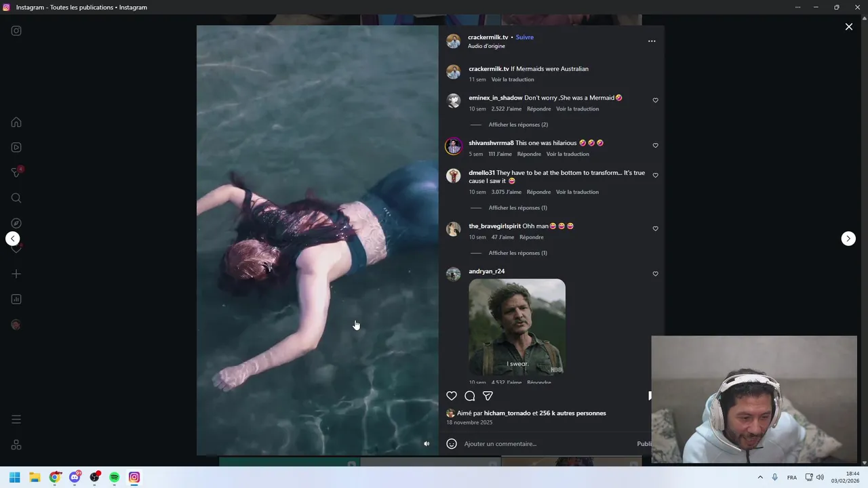Image resolution: width=868 pixels, height=488 pixels.
Task: Open shivanshvrrma8's profile picture
Action: [454, 146]
